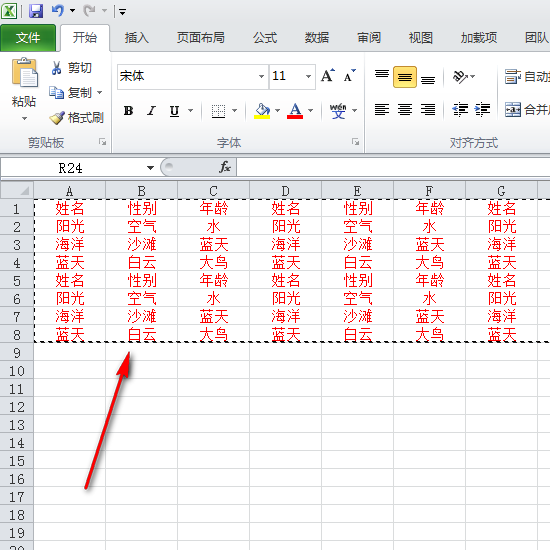
Task: Click the merge cells 合并 button
Action: click(x=527, y=110)
